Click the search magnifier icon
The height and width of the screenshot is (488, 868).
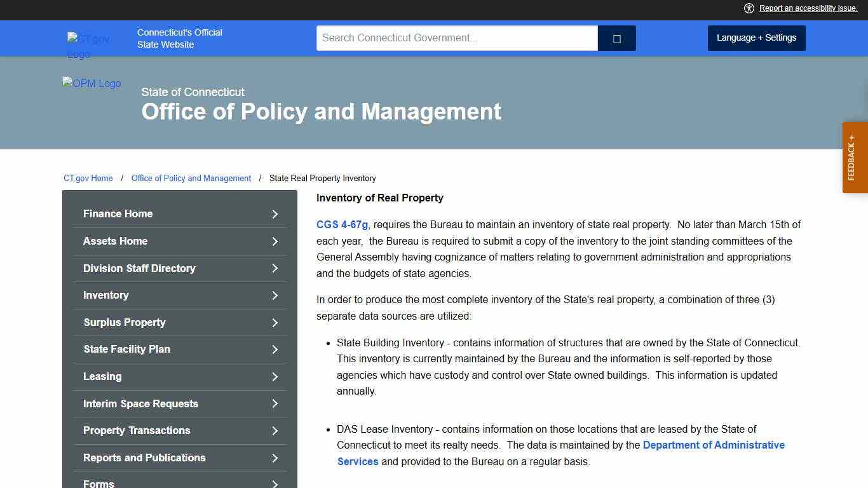pyautogui.click(x=616, y=37)
